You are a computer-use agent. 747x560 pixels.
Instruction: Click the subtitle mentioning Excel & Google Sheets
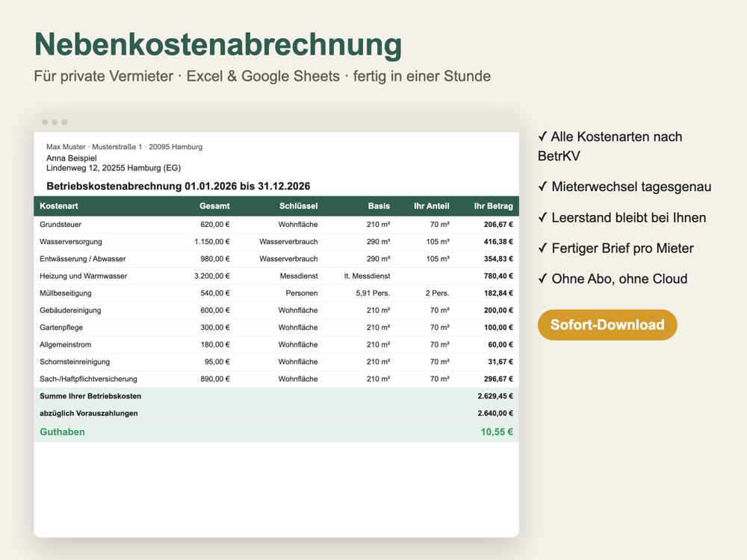tap(262, 76)
